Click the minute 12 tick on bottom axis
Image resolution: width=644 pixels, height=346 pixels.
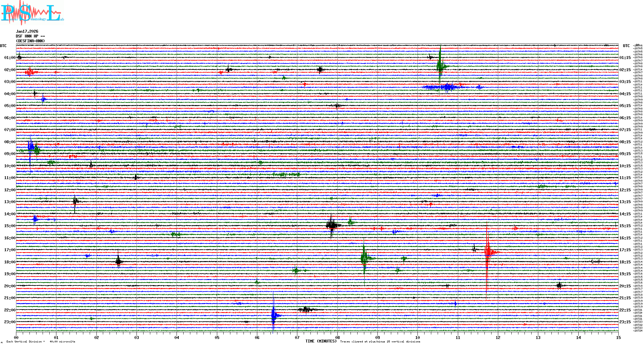click(498, 337)
